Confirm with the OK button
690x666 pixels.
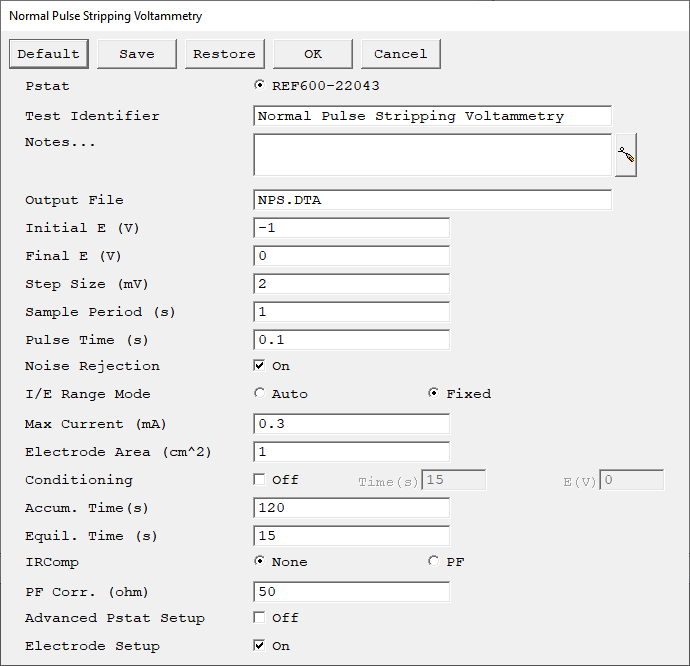(312, 54)
